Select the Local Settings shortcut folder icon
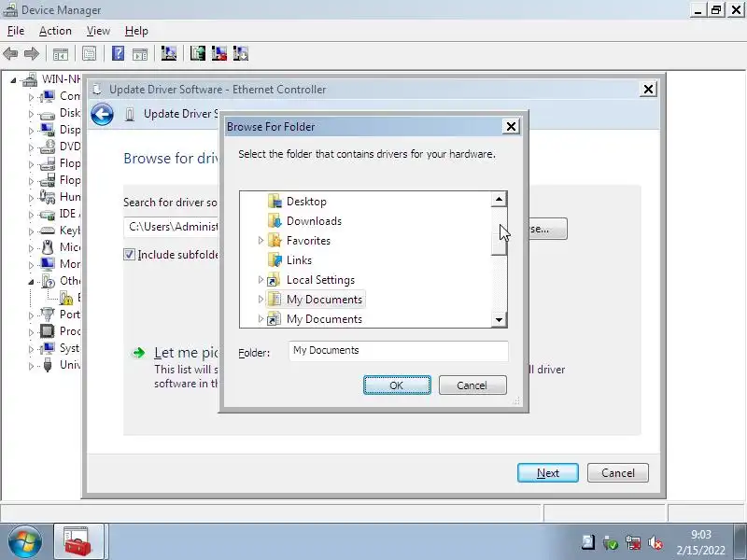 coord(275,280)
